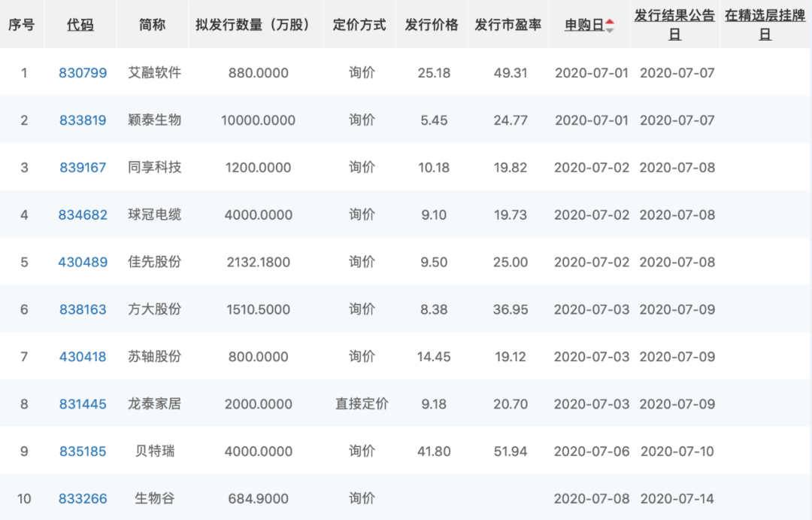The height and width of the screenshot is (520, 812).
Task: Open stock code 833266 link
Action: [83, 499]
